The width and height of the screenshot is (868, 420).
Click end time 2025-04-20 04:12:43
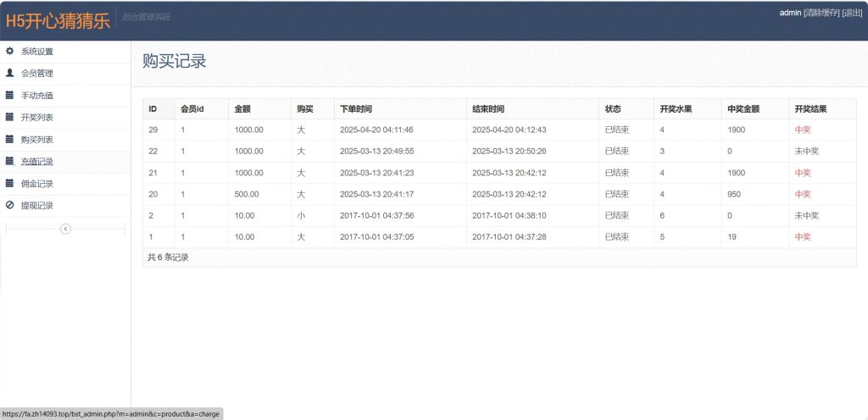(509, 130)
